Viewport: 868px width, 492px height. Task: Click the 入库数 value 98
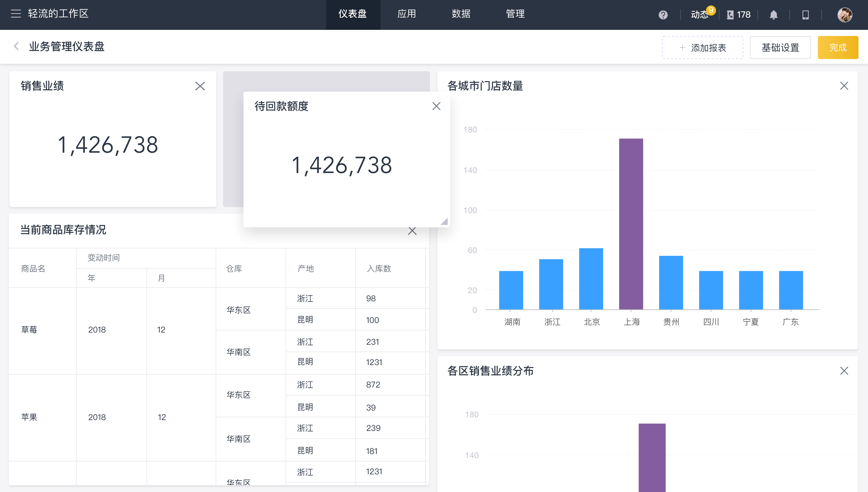tap(371, 299)
